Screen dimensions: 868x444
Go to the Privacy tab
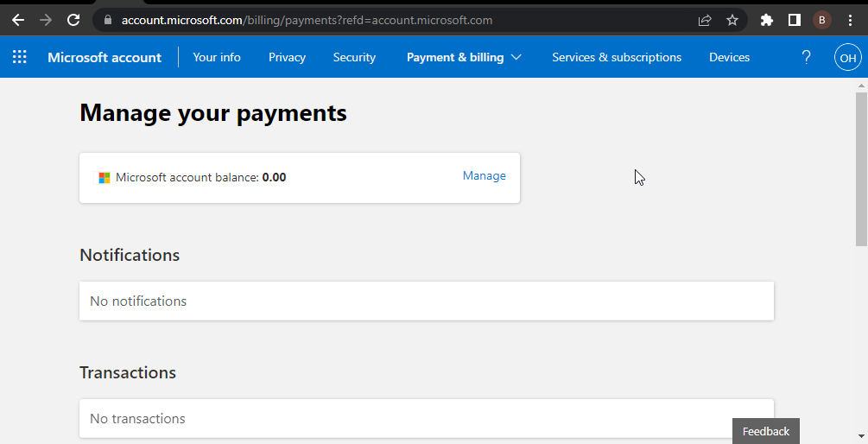[287, 58]
